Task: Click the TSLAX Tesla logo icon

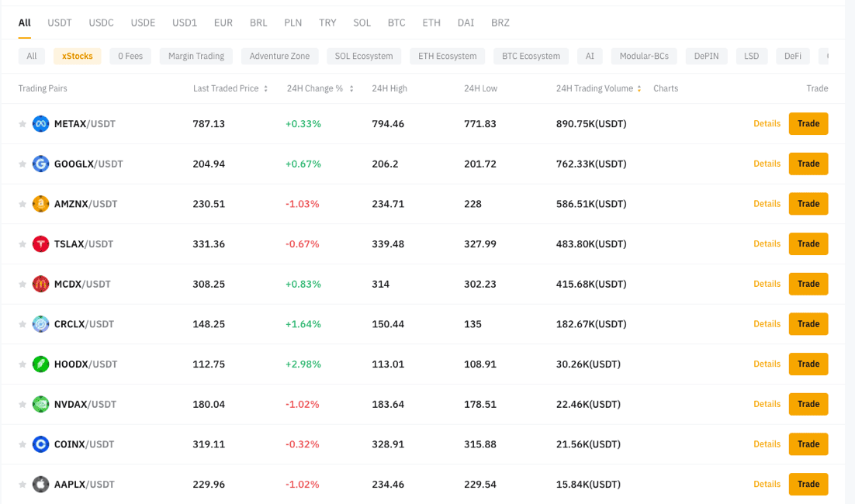Action: (40, 244)
